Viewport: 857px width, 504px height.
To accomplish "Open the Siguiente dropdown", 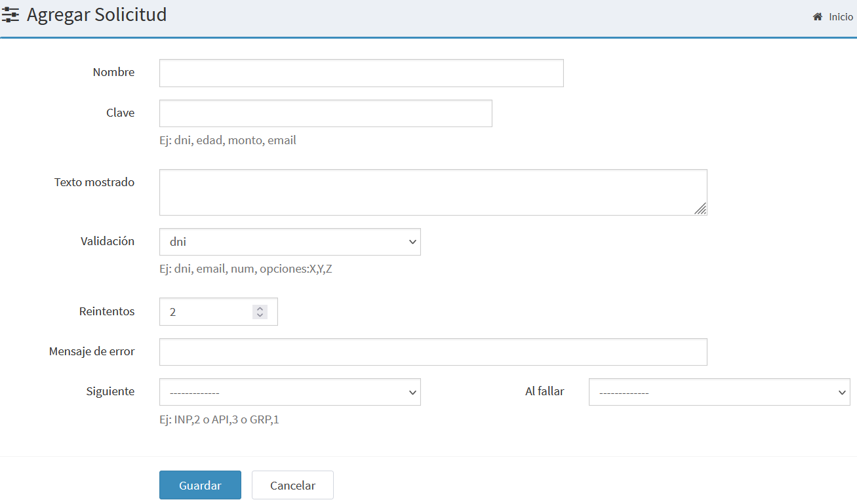I will click(290, 392).
